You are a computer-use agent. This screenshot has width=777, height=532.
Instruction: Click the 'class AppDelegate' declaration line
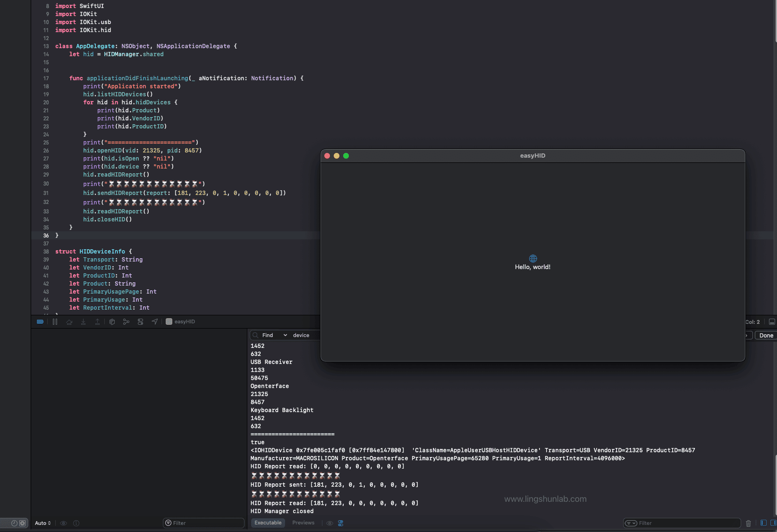[x=146, y=46]
